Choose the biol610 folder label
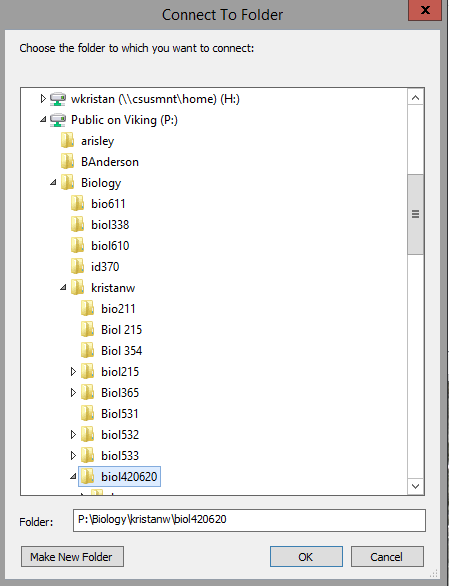The height and width of the screenshot is (586, 449). coord(110,246)
